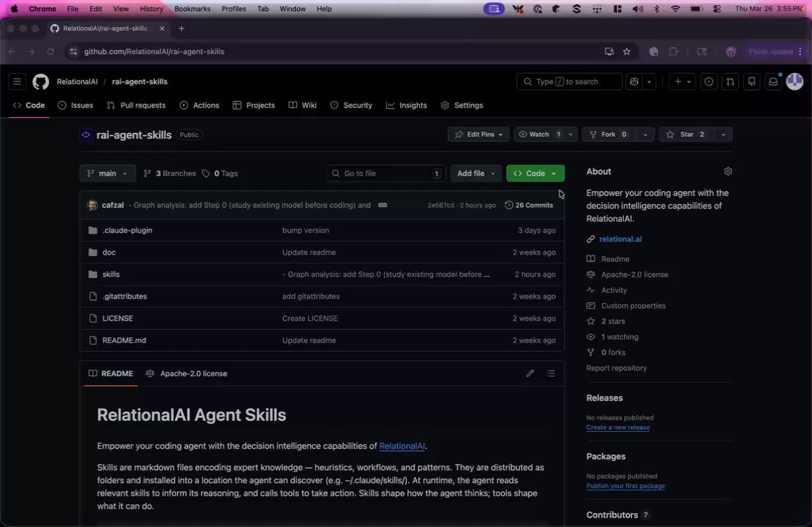
Task: Open the Star lists dropdown arrow
Action: tap(723, 134)
